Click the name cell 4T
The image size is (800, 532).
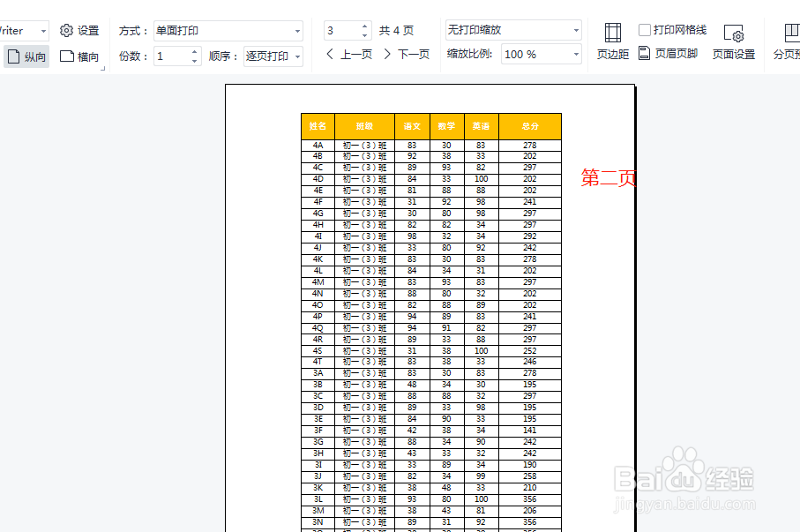pos(318,362)
